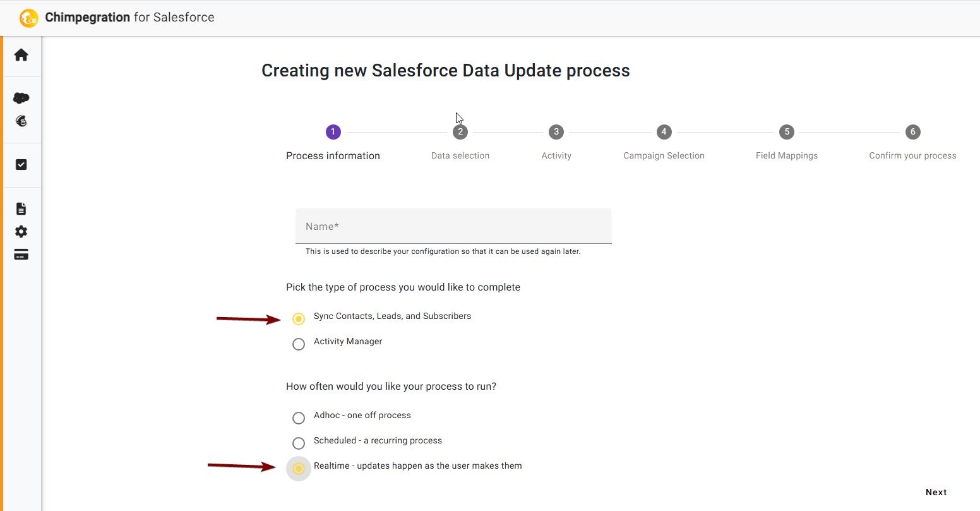This screenshot has height=511, width=980.
Task: Click the Next button
Action: tap(936, 493)
